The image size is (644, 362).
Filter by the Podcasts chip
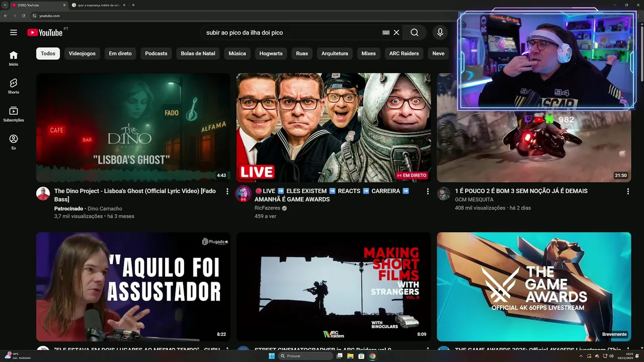(156, 53)
